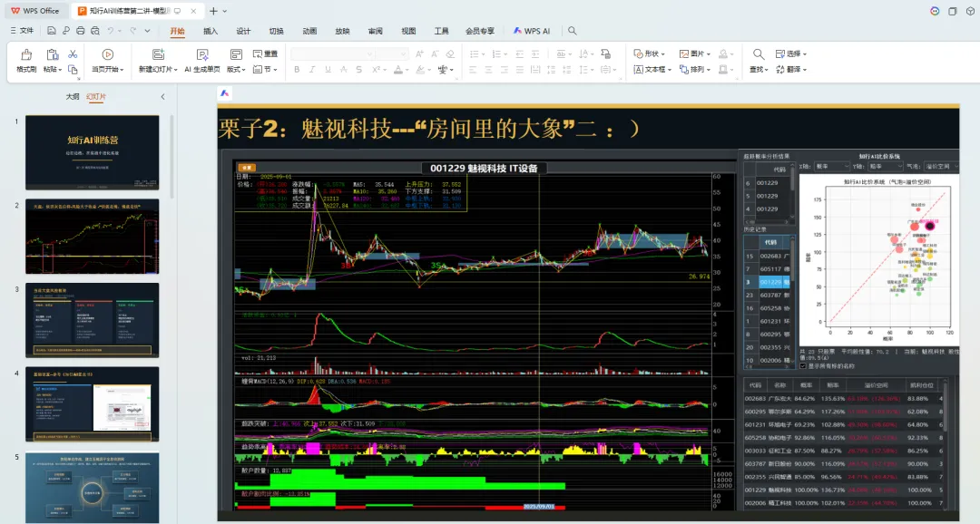Insert a Text Box (文本框)

coord(652,69)
